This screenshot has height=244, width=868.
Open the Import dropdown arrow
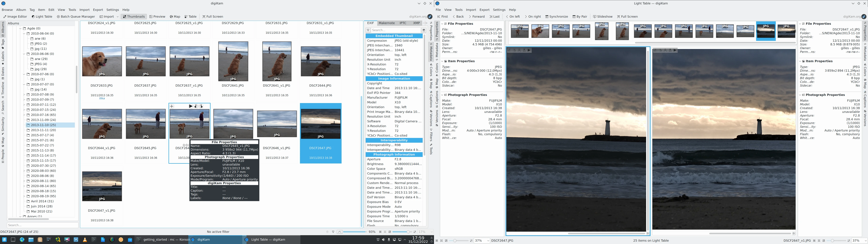click(118, 16)
